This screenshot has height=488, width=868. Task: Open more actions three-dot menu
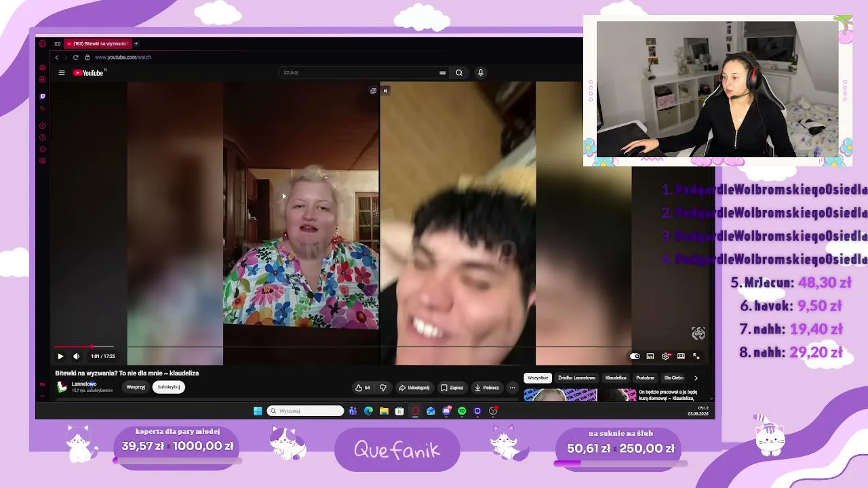click(513, 388)
